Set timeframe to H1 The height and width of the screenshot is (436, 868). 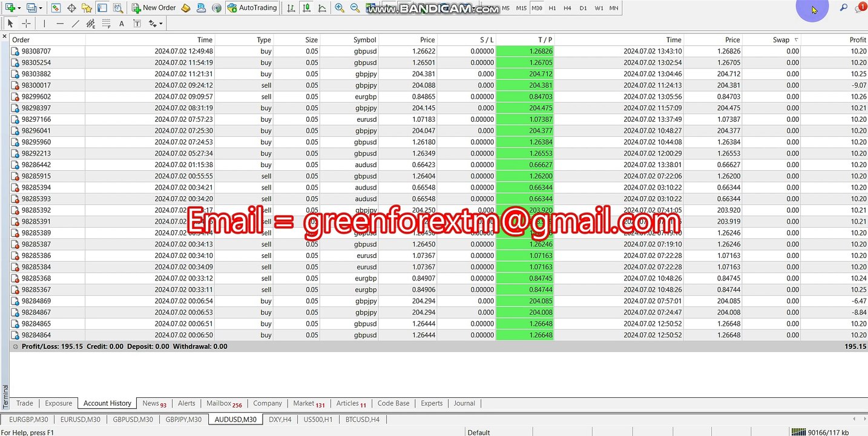click(552, 8)
